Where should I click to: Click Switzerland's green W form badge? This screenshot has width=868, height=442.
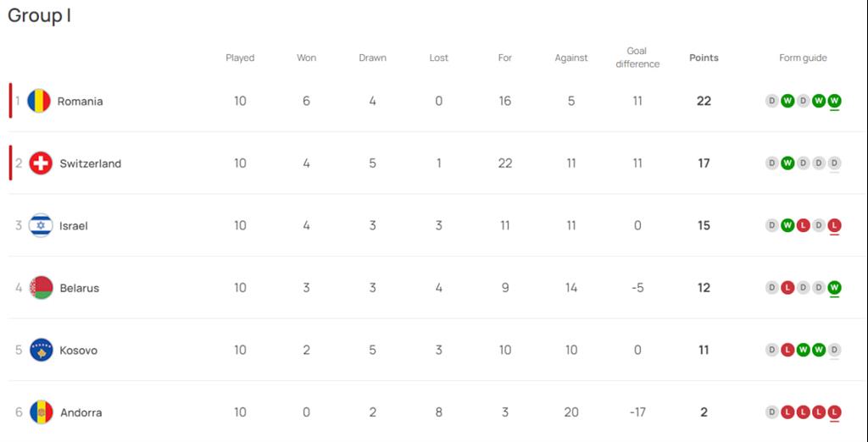point(787,163)
